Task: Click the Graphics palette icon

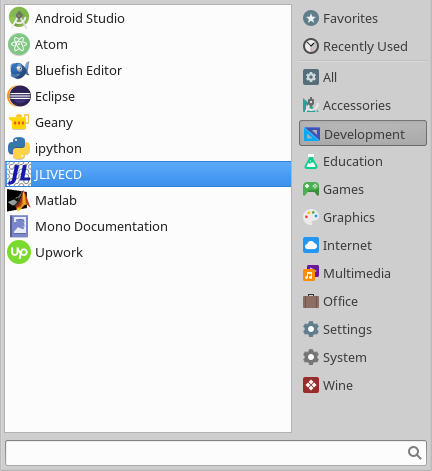Action: point(311,217)
